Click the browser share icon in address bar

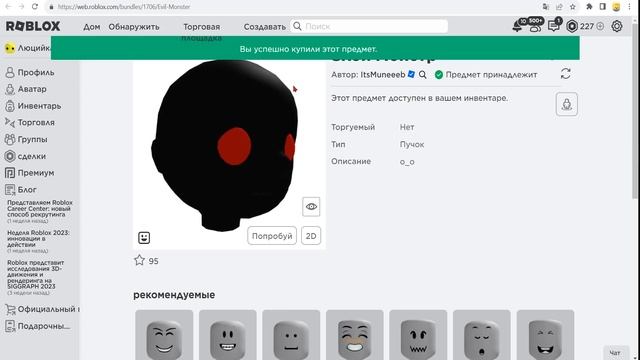point(559,7)
